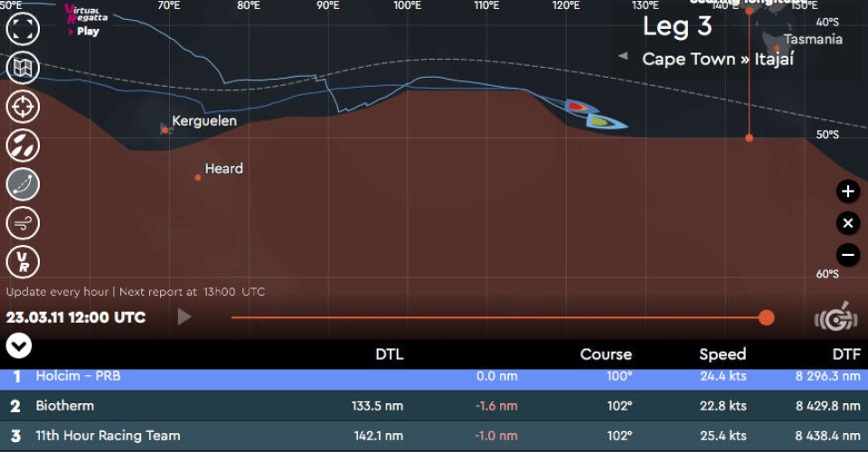Toggle the wind overlay layer

(x=22, y=222)
